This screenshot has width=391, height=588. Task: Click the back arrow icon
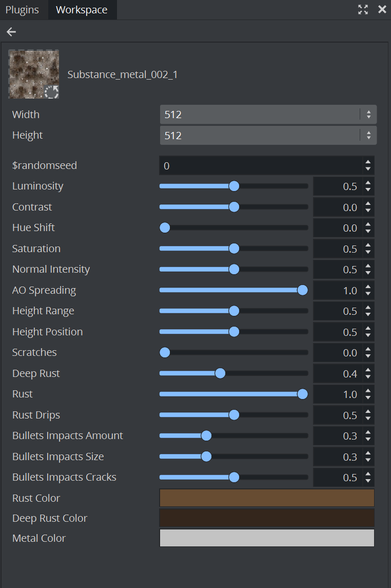11,32
